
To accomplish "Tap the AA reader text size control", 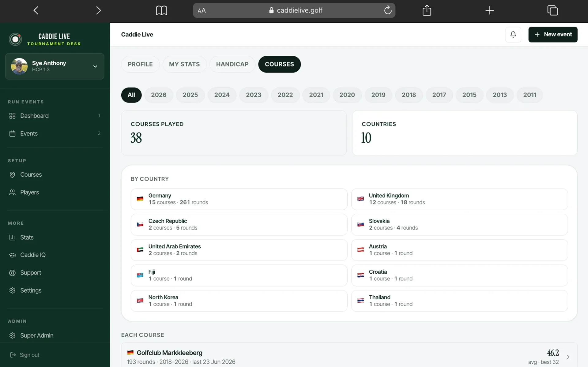I will (x=202, y=10).
